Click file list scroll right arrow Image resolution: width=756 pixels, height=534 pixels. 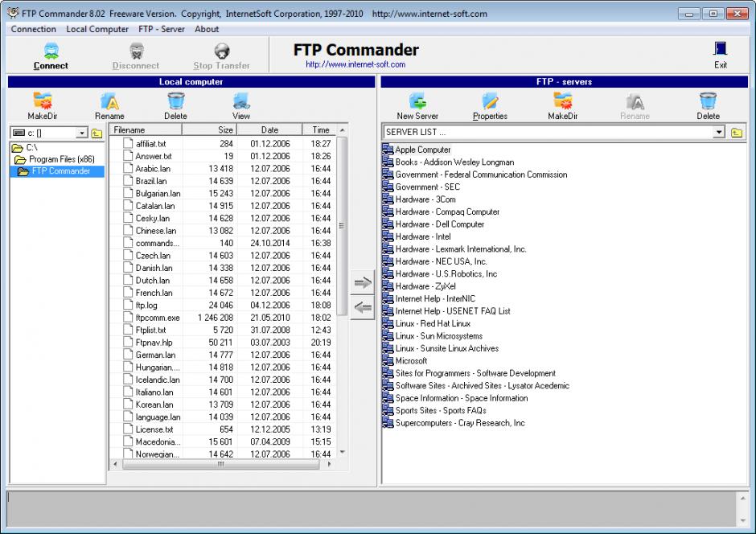click(x=329, y=464)
